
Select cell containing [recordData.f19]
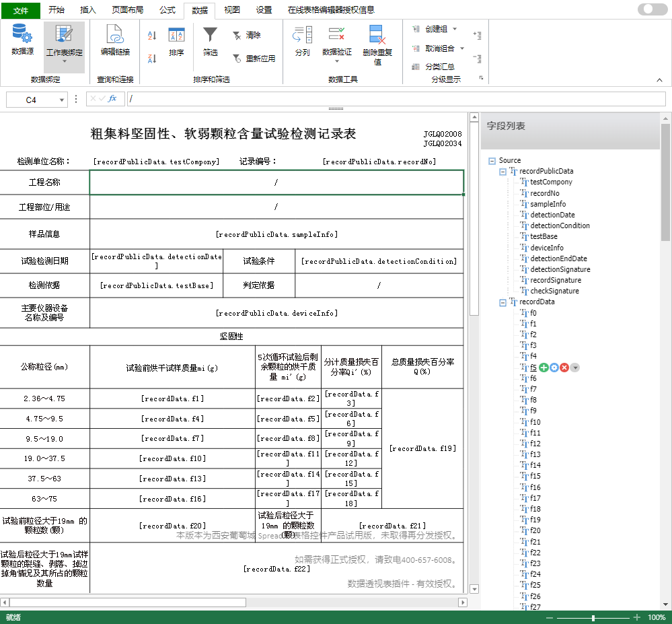[422, 448]
